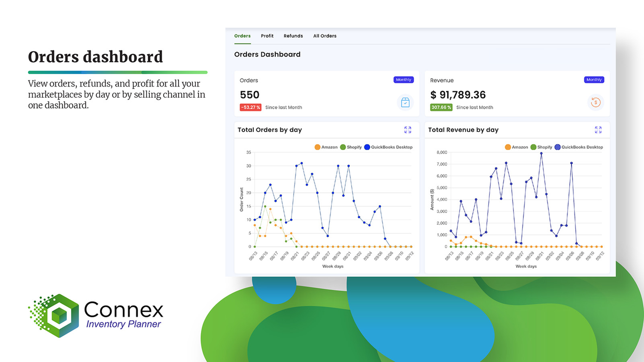Go to the All Orders tab

pyautogui.click(x=325, y=36)
